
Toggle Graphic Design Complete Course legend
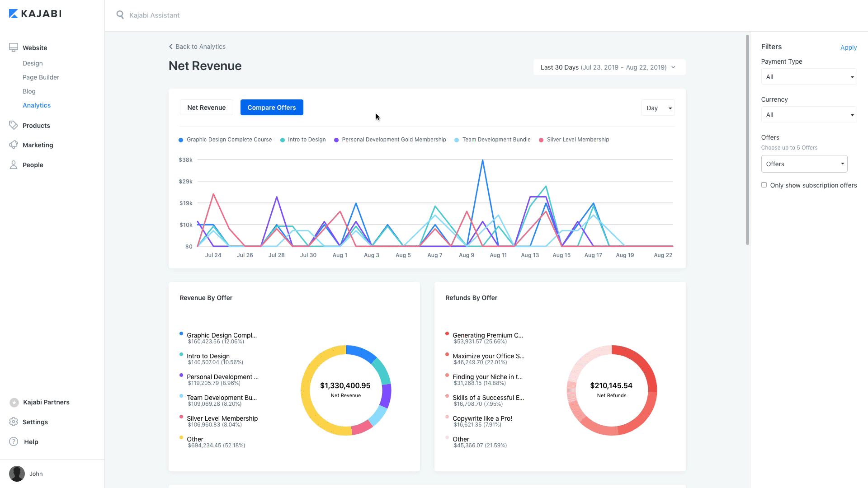point(225,140)
